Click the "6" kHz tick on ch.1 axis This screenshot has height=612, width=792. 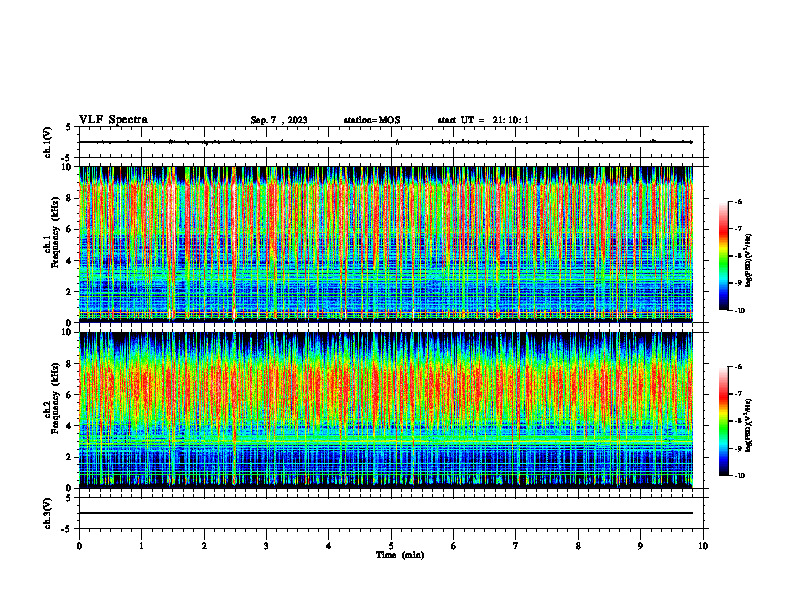(70, 229)
